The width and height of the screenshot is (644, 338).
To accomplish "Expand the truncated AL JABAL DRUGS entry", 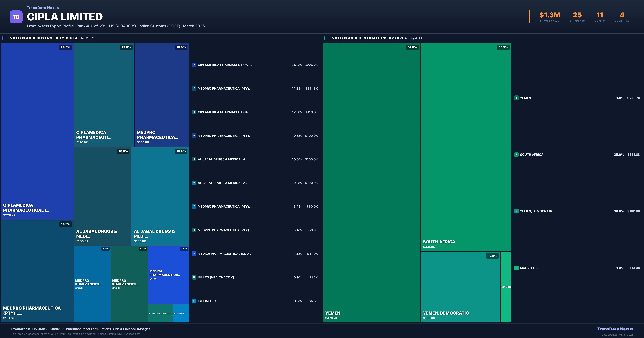I will [x=222, y=159].
